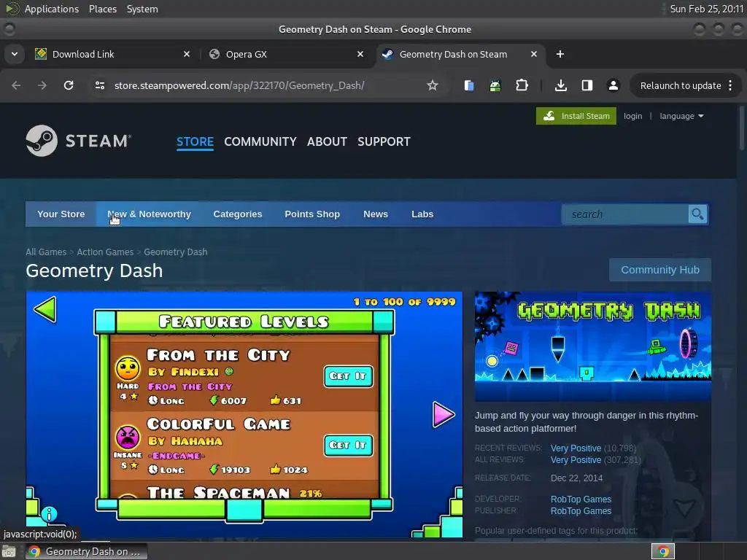Image resolution: width=747 pixels, height=560 pixels.
Task: Open the Points Shop tab
Action: click(x=312, y=214)
